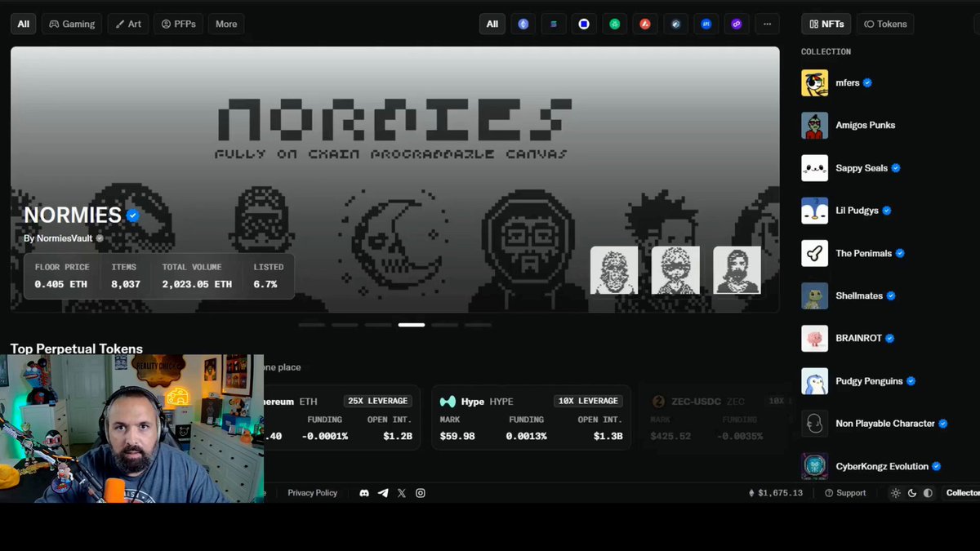
Task: Filter by the Ethereum chain icon
Action: tap(523, 24)
